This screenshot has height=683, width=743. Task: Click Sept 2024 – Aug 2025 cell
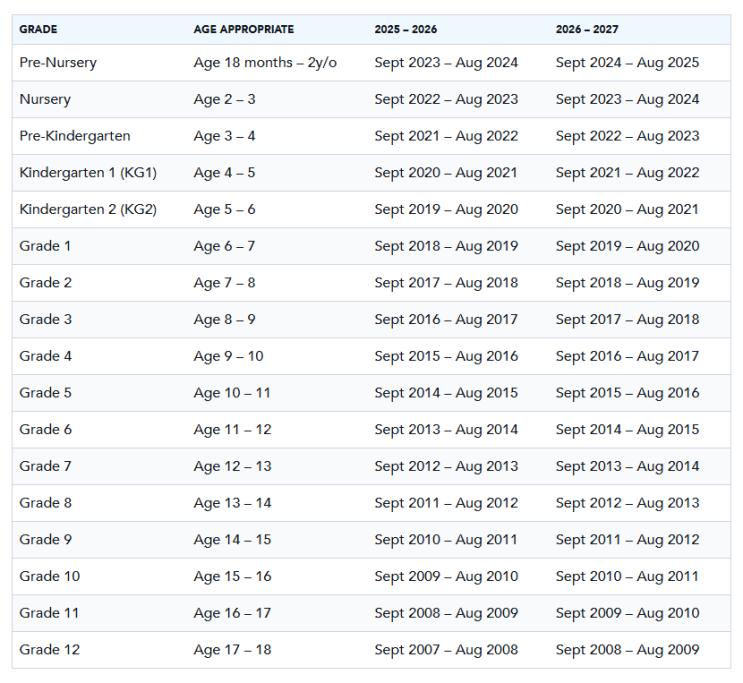coord(627,63)
